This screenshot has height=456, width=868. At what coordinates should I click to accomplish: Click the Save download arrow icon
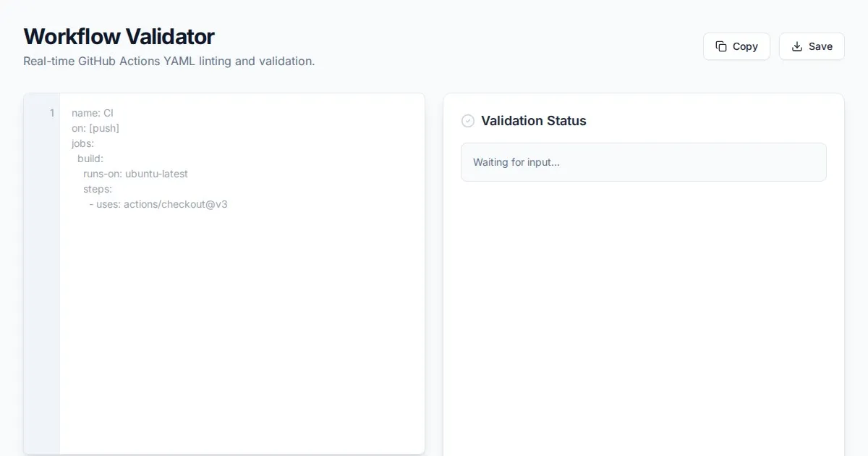click(x=797, y=46)
